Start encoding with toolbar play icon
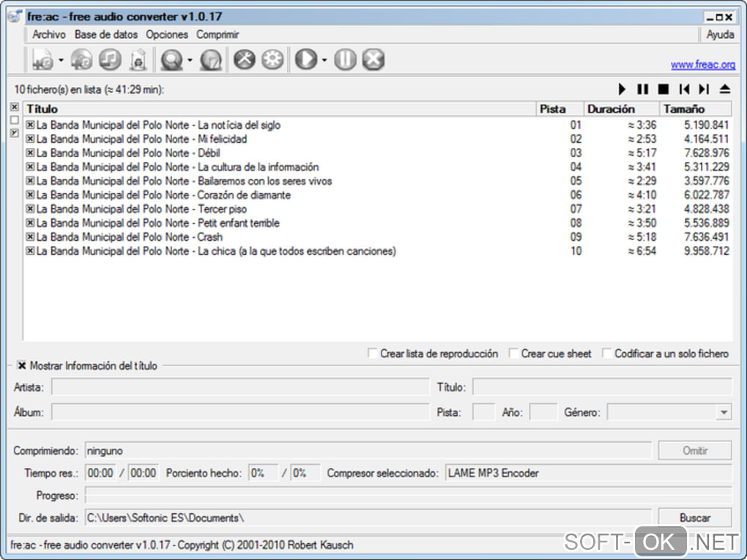747x560 pixels. [x=306, y=60]
